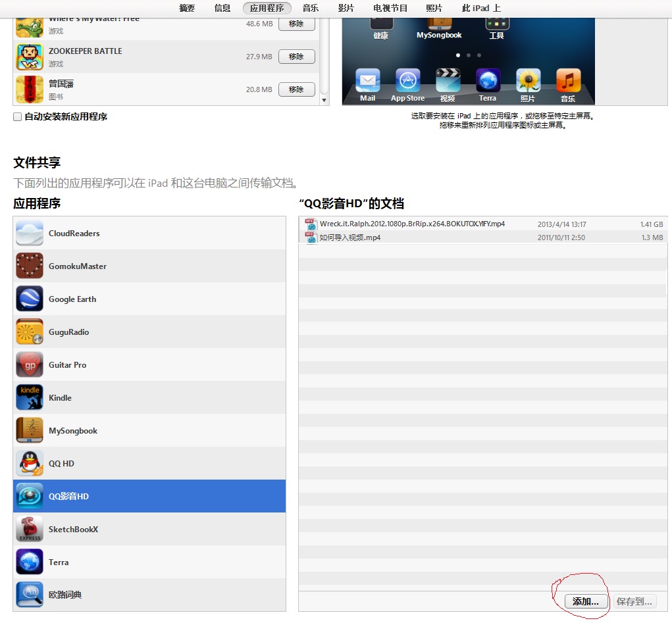The height and width of the screenshot is (623, 672).
Task: Remove the ZOOKEEPER BATTLE app with 移除
Action: (297, 57)
